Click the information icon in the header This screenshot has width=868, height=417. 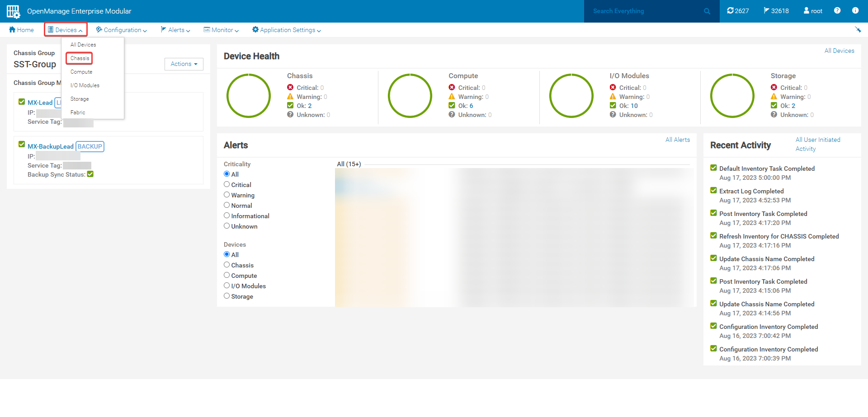click(855, 11)
